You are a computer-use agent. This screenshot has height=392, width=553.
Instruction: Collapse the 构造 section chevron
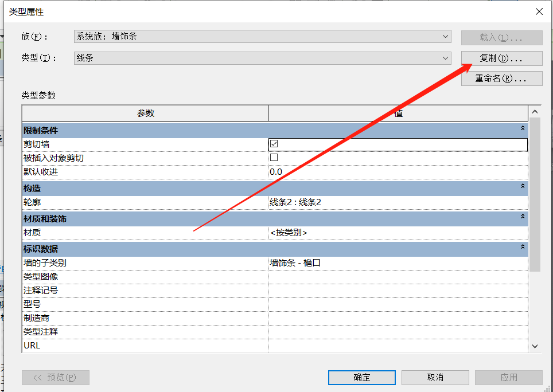coord(522,187)
